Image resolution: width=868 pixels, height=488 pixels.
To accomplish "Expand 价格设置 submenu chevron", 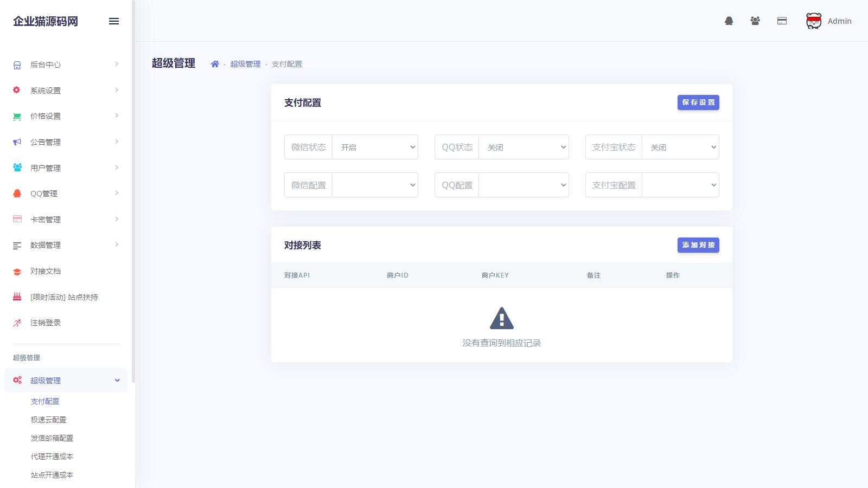I will (x=117, y=115).
